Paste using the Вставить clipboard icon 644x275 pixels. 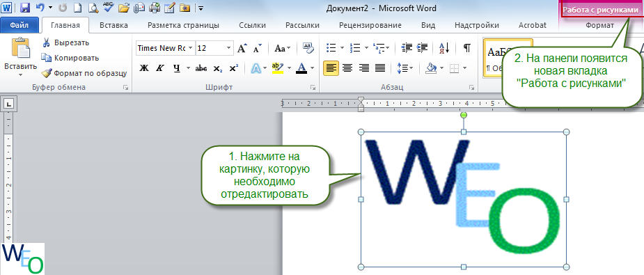coord(20,49)
